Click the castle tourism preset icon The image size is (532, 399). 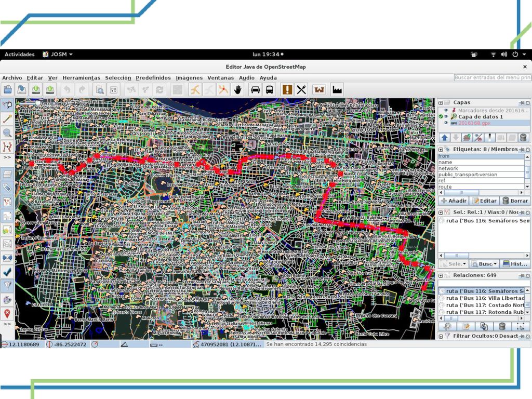pos(319,90)
